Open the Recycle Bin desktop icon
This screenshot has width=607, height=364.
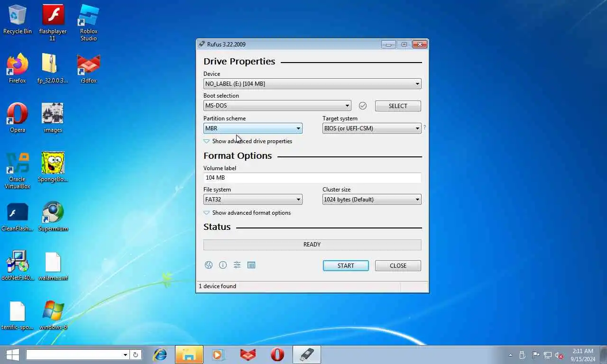click(x=18, y=19)
